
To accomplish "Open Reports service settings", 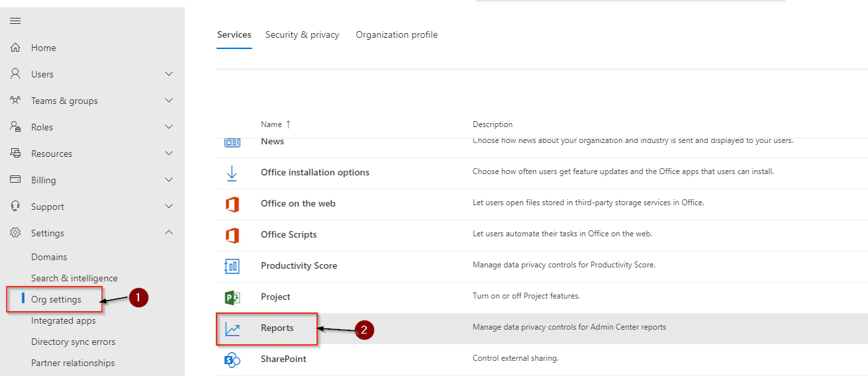I will click(x=277, y=328).
